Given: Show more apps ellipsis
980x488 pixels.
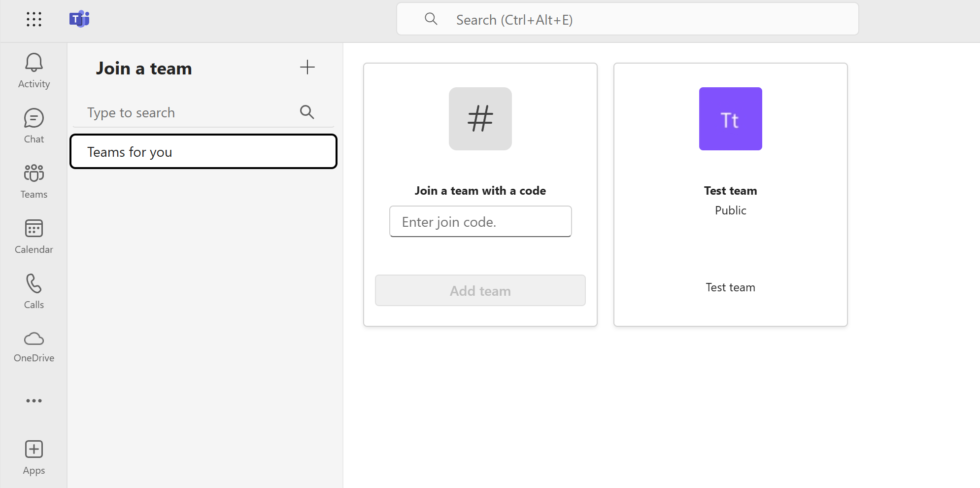Looking at the screenshot, I should tap(34, 401).
